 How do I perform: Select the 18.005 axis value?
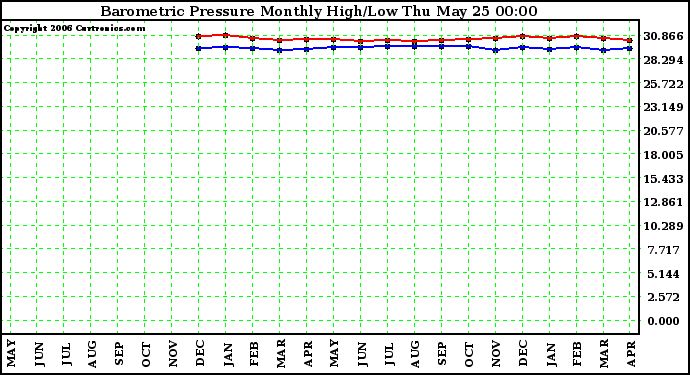point(663,155)
